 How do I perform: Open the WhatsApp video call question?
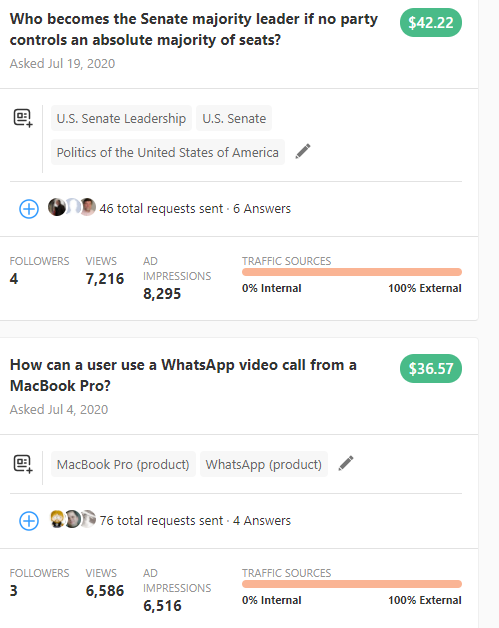pos(183,375)
